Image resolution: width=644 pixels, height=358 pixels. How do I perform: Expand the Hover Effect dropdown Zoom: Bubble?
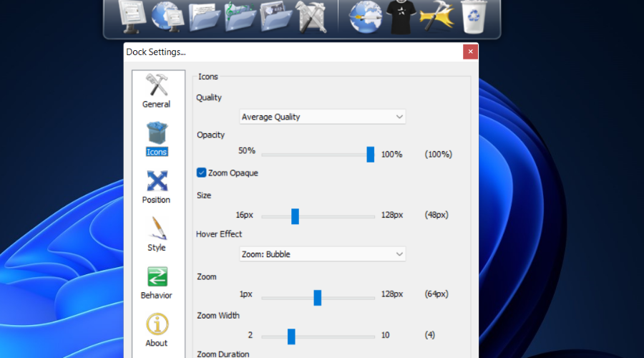[323, 254]
